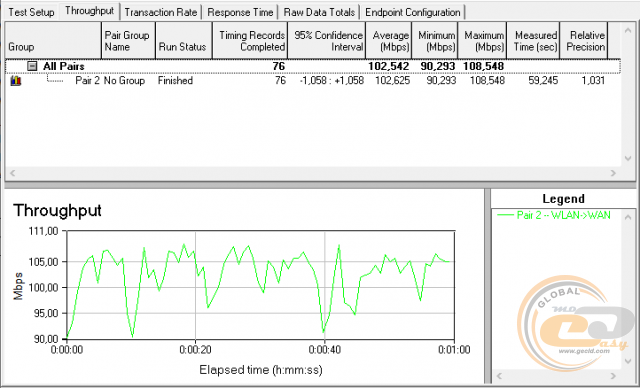Click the Legend panel scroll-left arrow
640x388 pixels.
point(500,375)
